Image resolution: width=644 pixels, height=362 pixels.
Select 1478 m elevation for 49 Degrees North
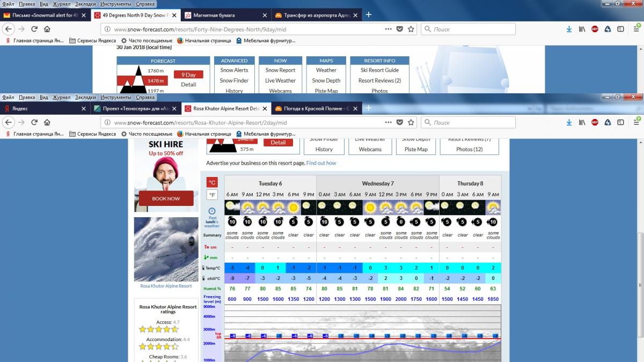157,81
